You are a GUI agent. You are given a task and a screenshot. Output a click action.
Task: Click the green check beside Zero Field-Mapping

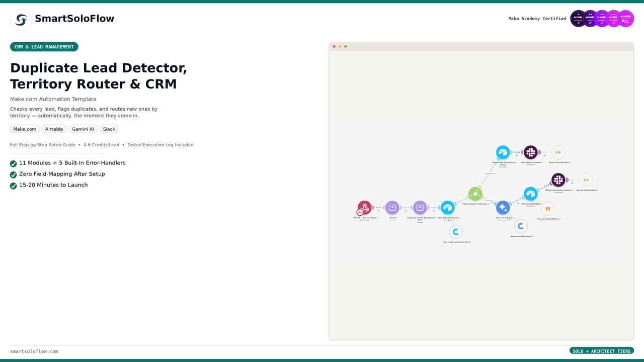[14, 174]
